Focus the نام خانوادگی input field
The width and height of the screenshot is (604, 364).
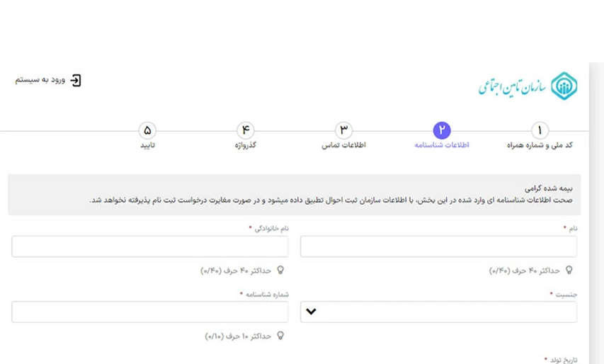pyautogui.click(x=150, y=246)
